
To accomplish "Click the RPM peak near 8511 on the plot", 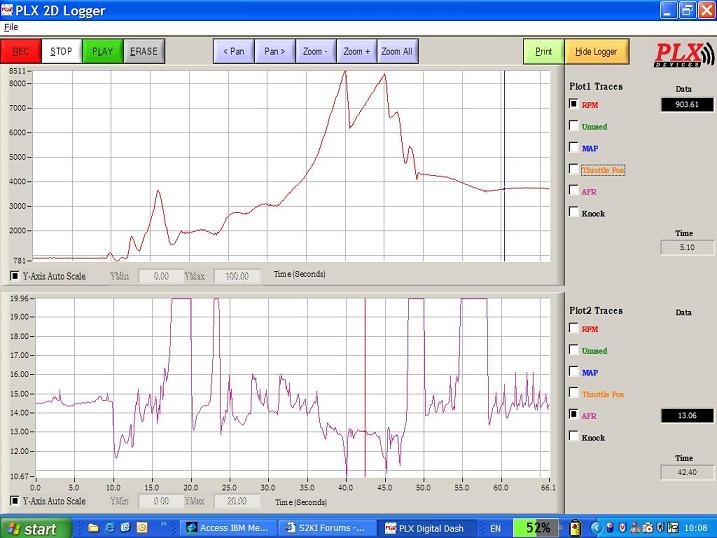I will [x=345, y=72].
